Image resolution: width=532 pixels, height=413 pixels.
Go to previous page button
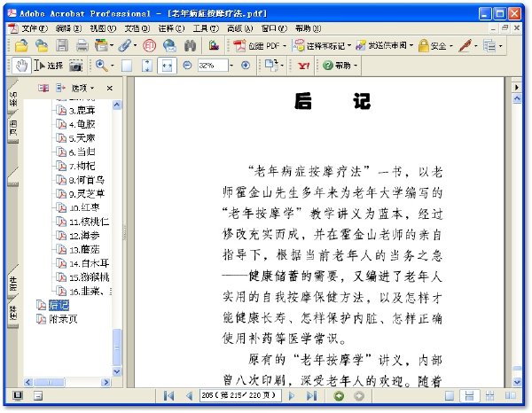click(x=190, y=395)
